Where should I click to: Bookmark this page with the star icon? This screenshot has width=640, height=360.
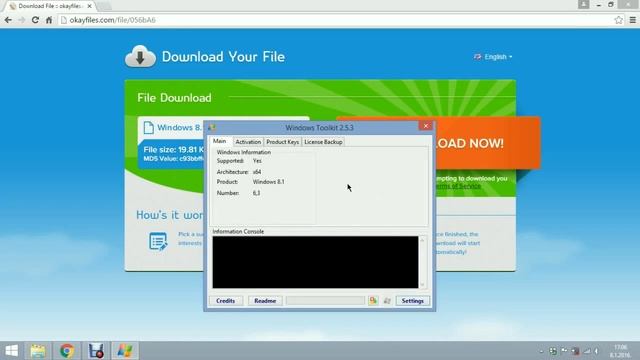[x=619, y=20]
